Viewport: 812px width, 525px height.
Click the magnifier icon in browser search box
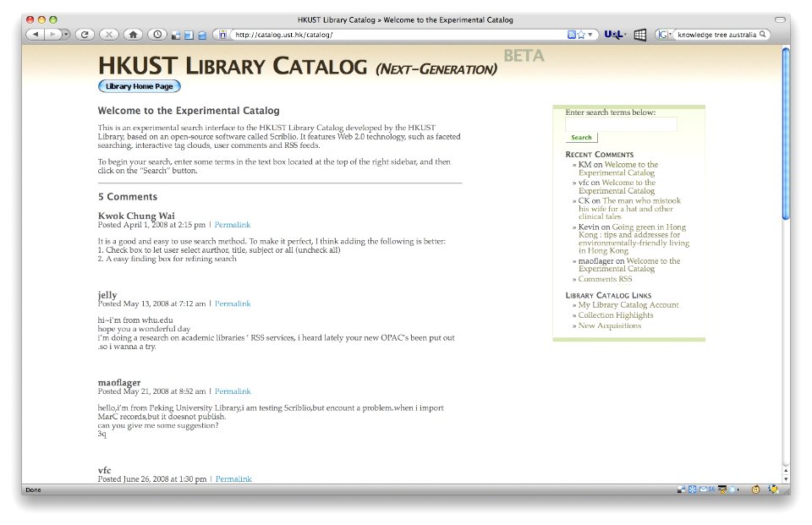pos(763,35)
